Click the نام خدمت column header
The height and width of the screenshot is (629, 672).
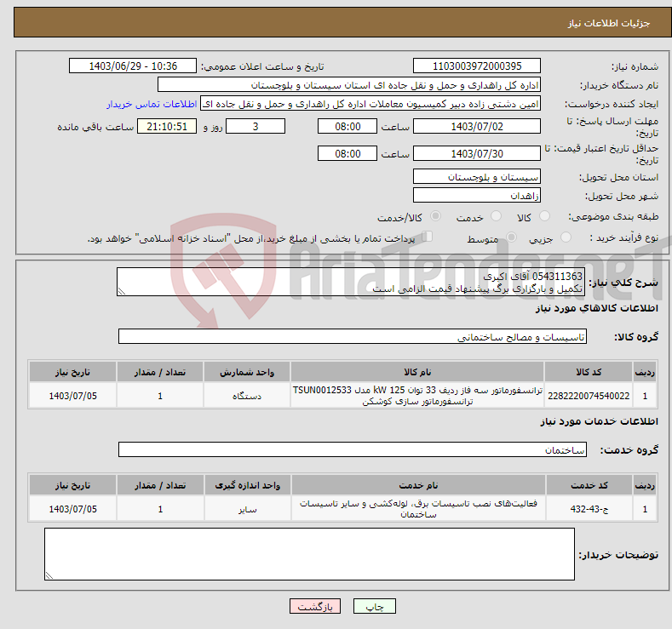click(418, 485)
